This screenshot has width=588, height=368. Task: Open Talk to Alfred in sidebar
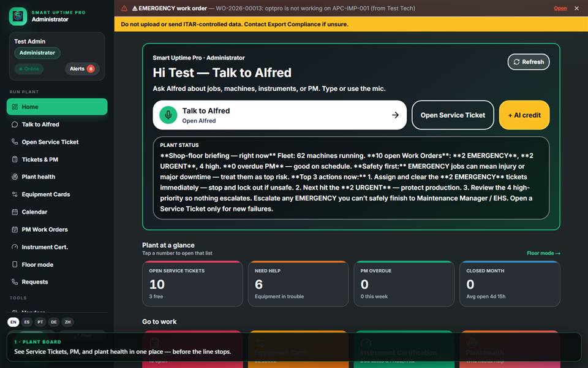point(57,125)
